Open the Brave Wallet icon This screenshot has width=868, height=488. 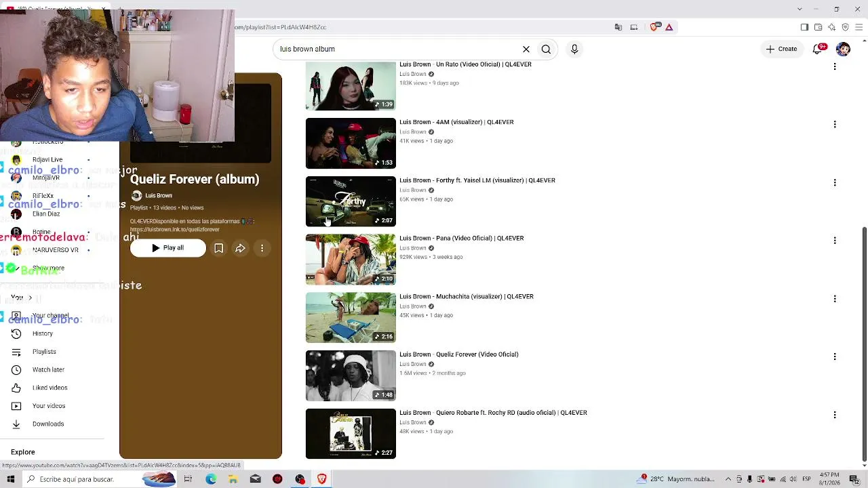pyautogui.click(x=818, y=27)
